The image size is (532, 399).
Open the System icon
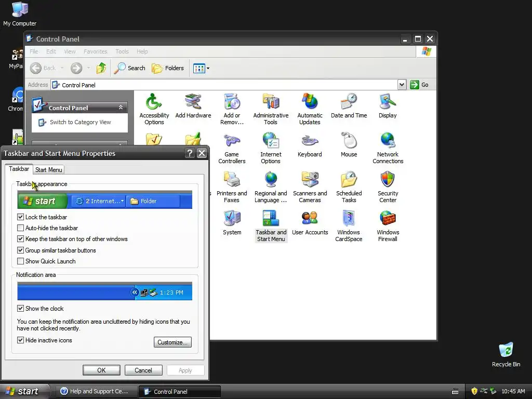pyautogui.click(x=232, y=223)
